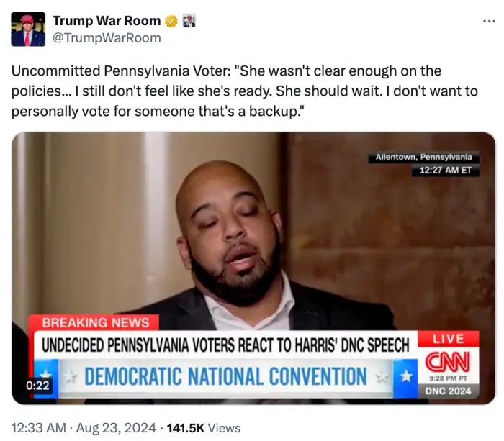Click the red BREAKING NEWS label

click(95, 322)
